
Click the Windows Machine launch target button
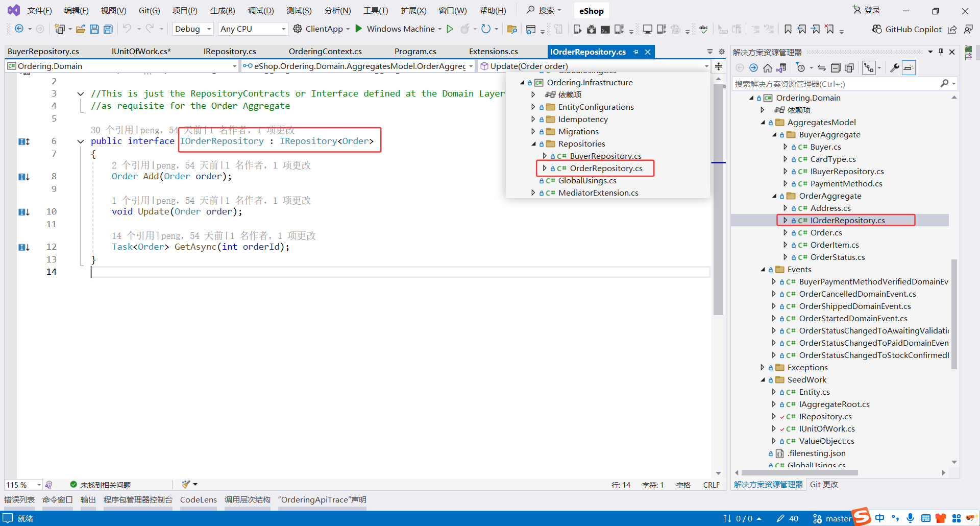399,29
